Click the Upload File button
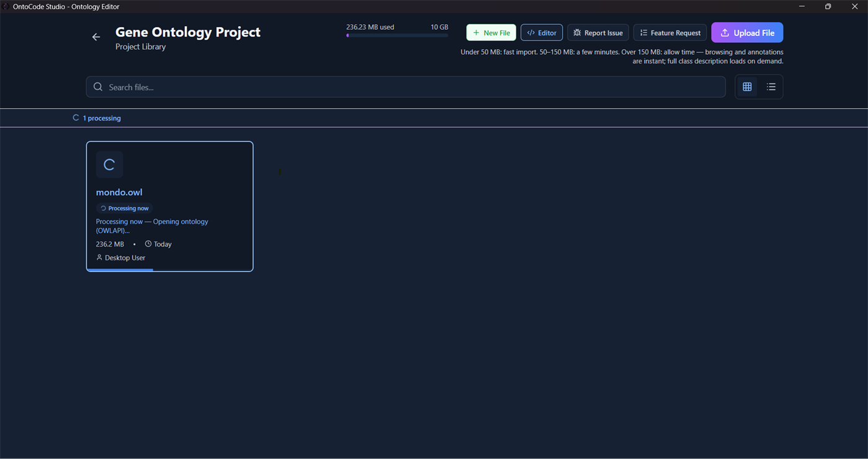This screenshot has height=459, width=868. [747, 33]
